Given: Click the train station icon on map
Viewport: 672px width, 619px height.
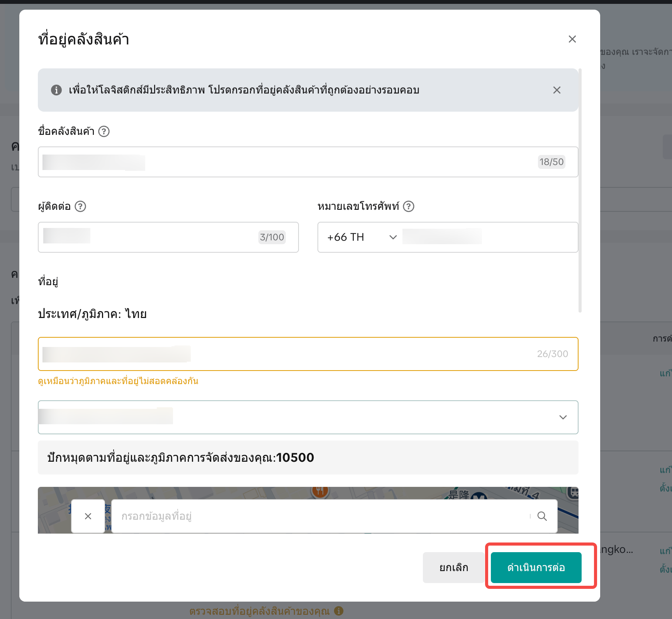Looking at the screenshot, I should point(574,492).
